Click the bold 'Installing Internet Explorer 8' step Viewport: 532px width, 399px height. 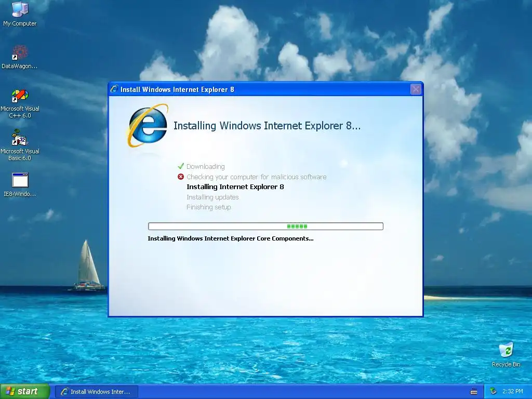pos(235,187)
